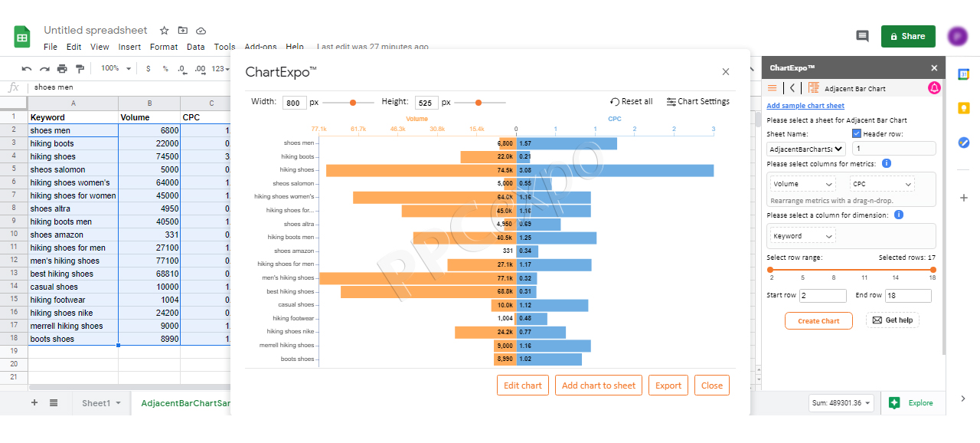Image resolution: width=980 pixels, height=443 pixels.
Task: Open Google Calendar side panel
Action: [x=964, y=74]
